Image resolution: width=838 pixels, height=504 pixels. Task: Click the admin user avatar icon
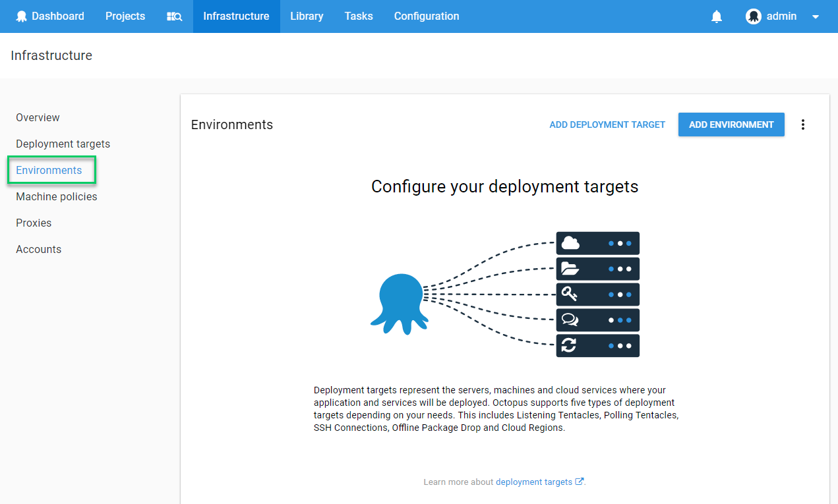[x=753, y=16]
